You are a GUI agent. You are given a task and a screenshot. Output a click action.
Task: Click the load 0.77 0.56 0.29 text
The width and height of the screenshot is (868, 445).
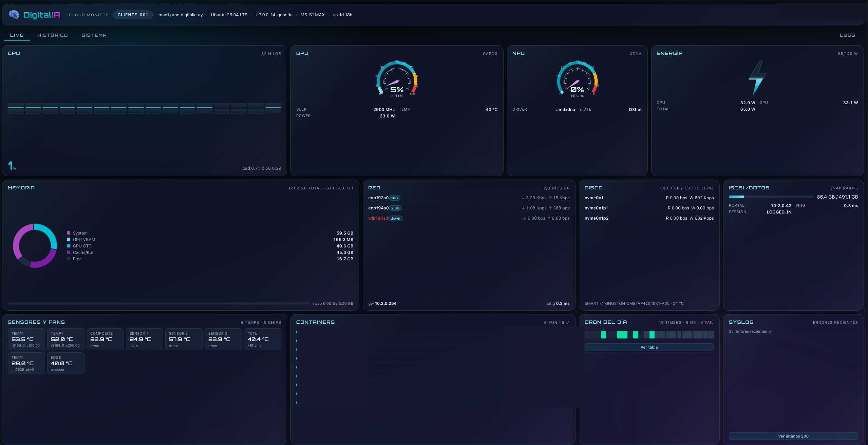[261, 168]
